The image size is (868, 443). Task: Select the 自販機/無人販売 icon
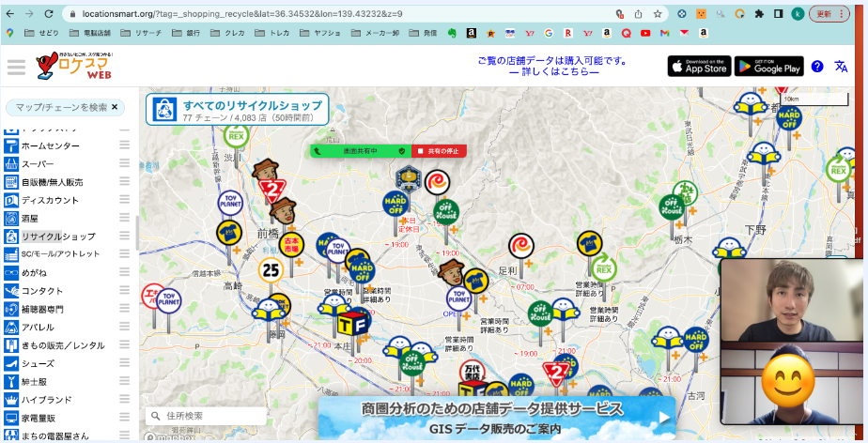click(x=11, y=182)
